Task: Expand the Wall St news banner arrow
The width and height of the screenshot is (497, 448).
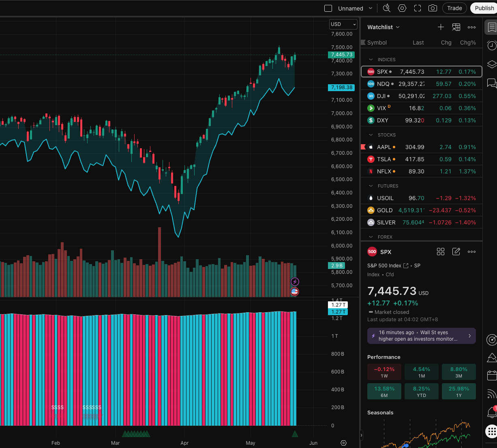Action: [x=470, y=336]
